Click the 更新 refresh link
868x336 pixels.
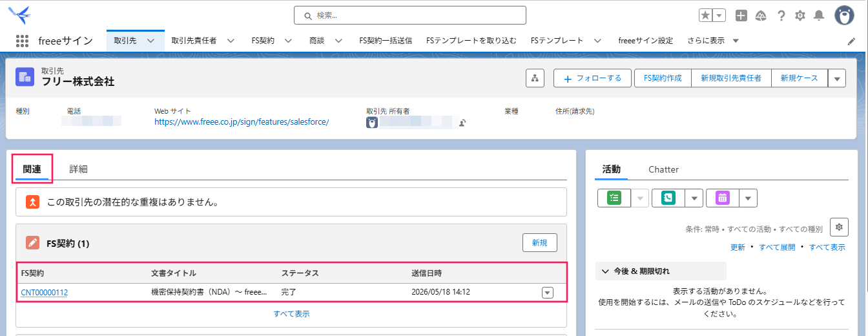tap(738, 247)
